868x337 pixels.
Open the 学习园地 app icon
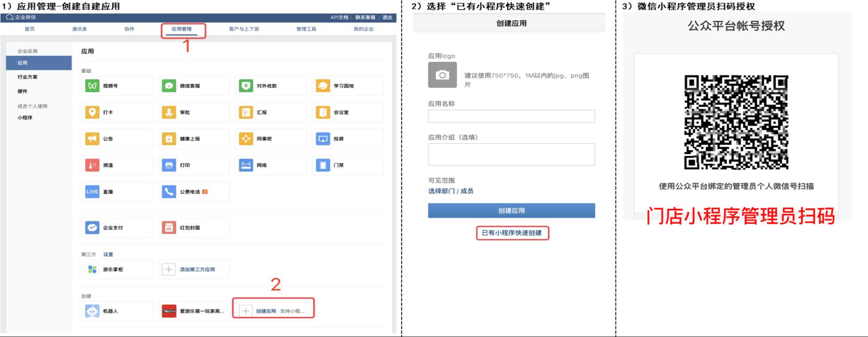pyautogui.click(x=323, y=86)
